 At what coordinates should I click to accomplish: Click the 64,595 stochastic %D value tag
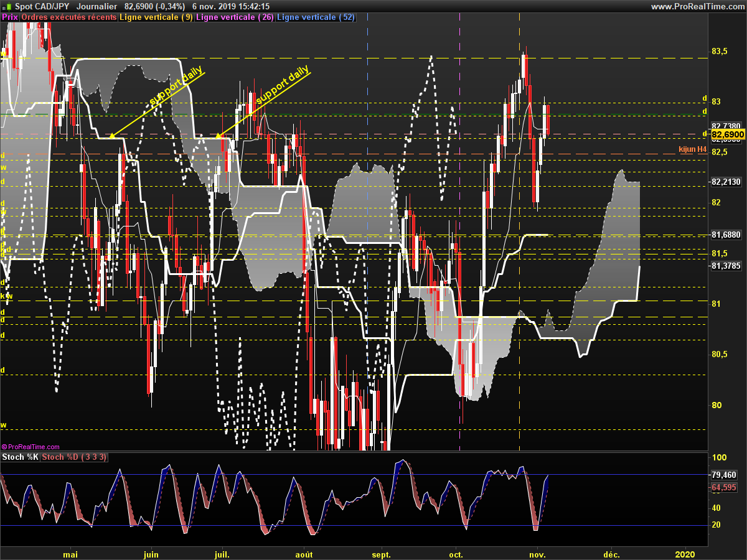(x=724, y=488)
